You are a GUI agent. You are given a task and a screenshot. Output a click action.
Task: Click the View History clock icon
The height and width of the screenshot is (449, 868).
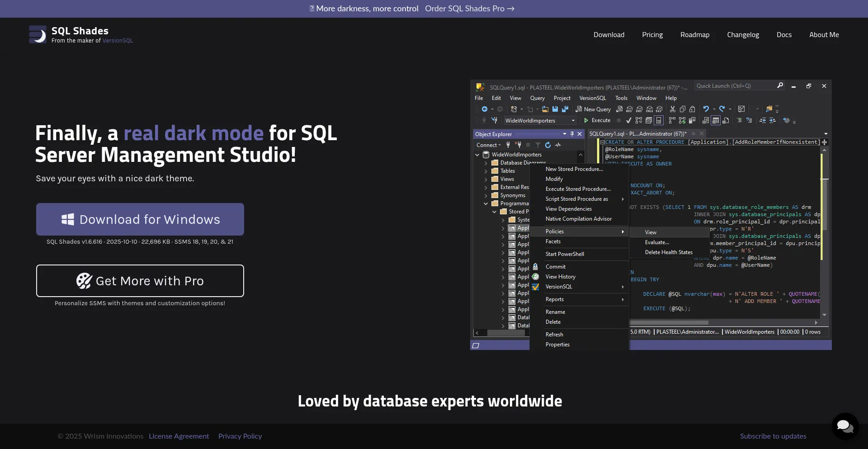[535, 277]
